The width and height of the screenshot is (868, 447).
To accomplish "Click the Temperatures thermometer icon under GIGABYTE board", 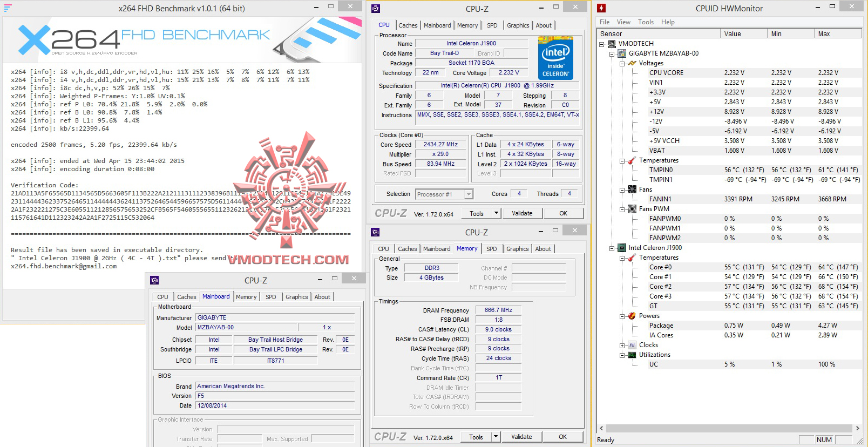I will (x=632, y=160).
